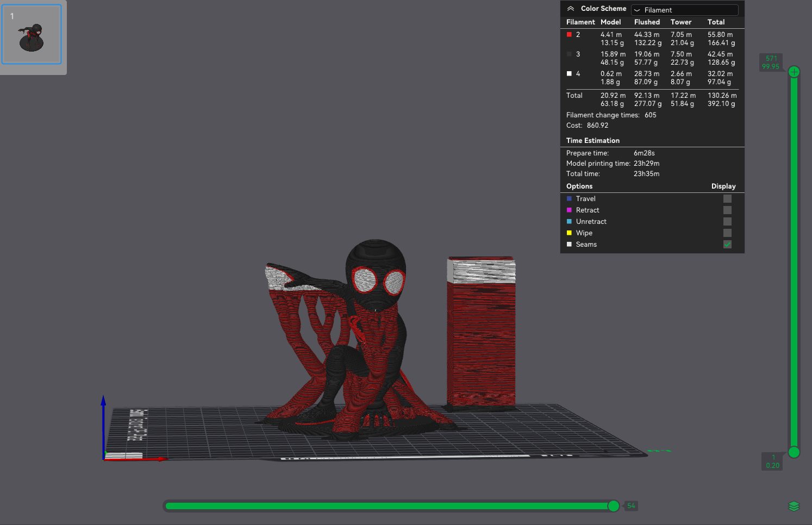812x525 pixels.
Task: Click the prime tower in preview
Action: [x=481, y=333]
